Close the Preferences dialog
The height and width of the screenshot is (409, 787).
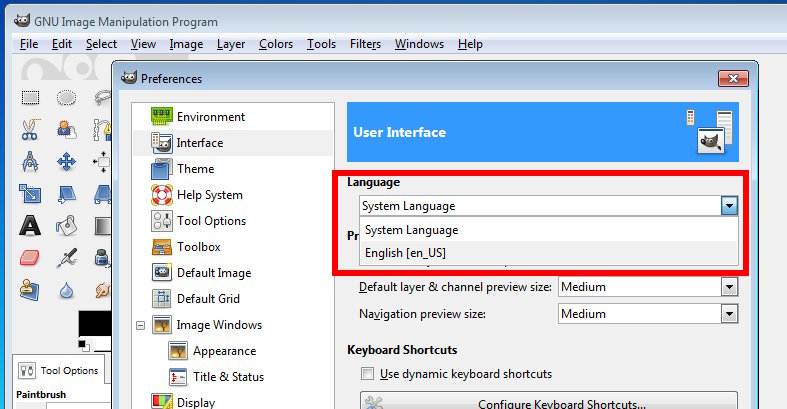click(733, 78)
